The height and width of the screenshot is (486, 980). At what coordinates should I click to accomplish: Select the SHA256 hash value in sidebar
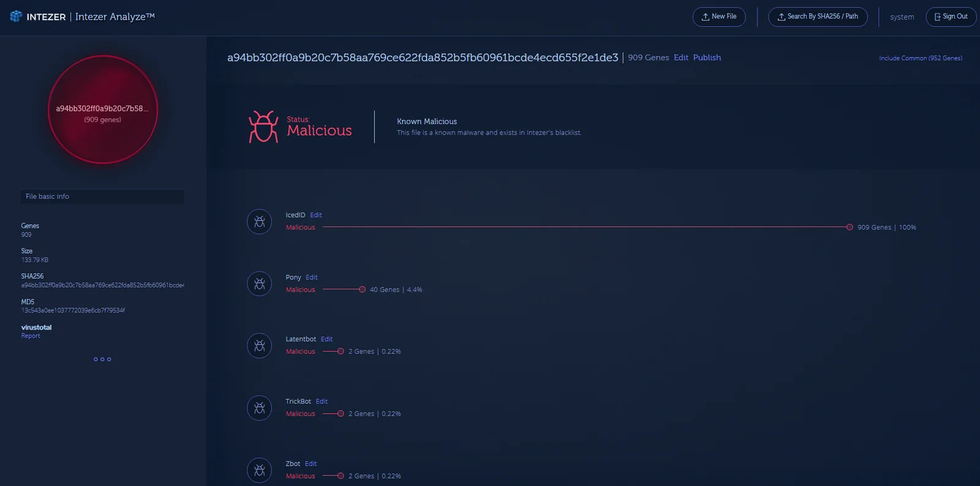coord(102,286)
